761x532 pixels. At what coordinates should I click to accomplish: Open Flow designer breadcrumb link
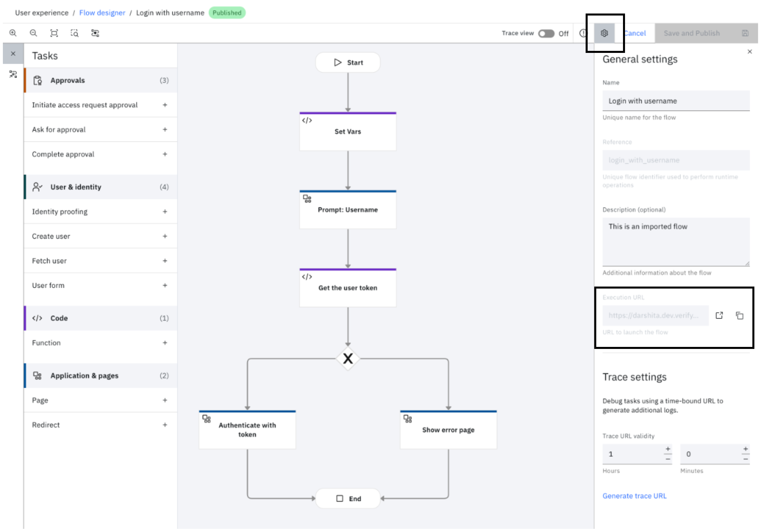(x=102, y=13)
